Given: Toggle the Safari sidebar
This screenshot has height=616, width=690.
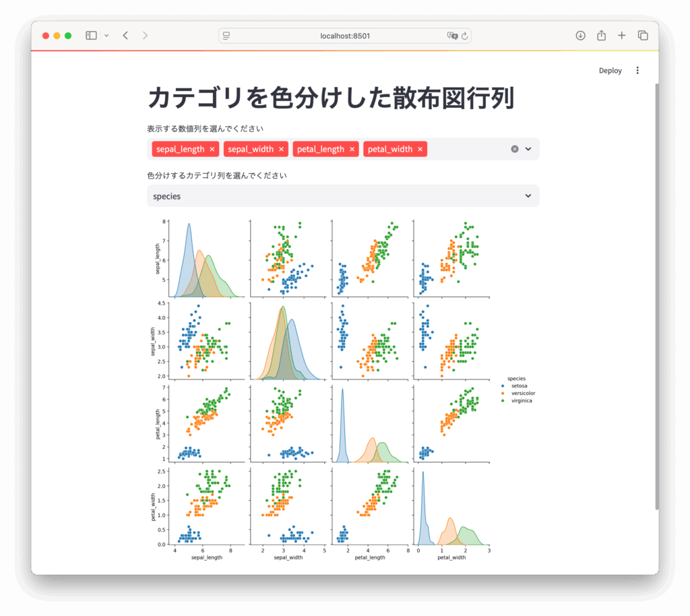Looking at the screenshot, I should 91,36.
